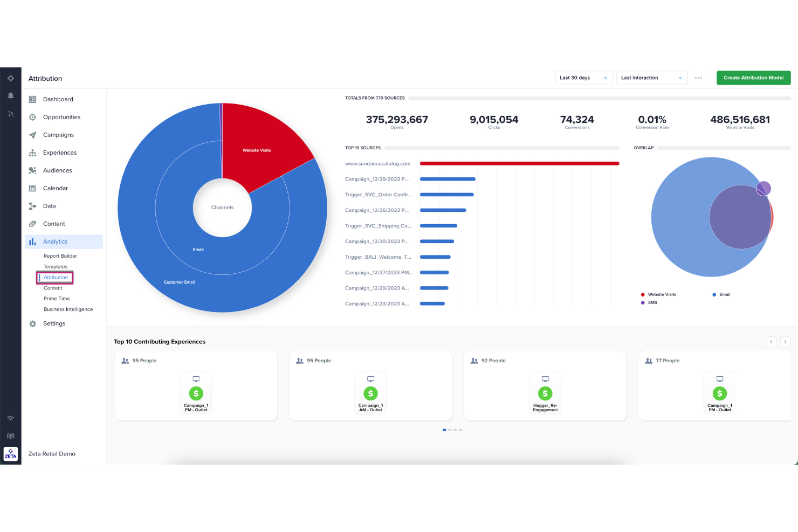Viewport: 798px width, 532px height.
Task: Open Last 30 days date dropdown
Action: click(584, 78)
